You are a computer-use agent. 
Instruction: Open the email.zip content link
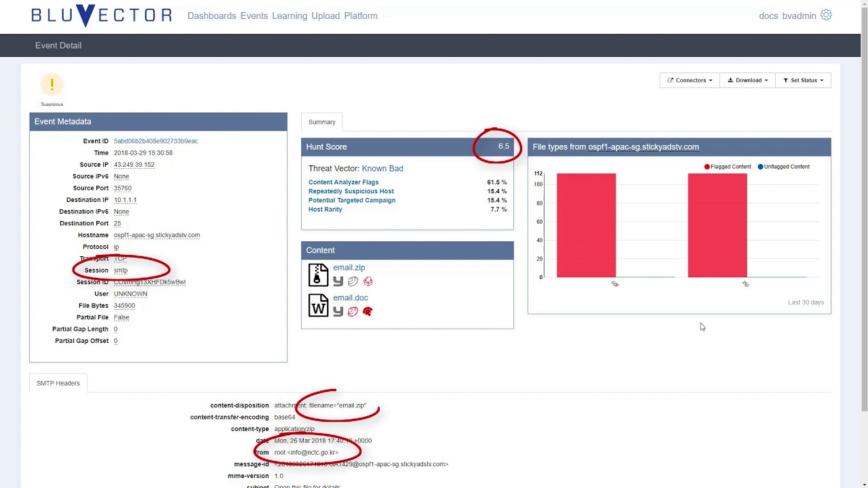coord(349,268)
